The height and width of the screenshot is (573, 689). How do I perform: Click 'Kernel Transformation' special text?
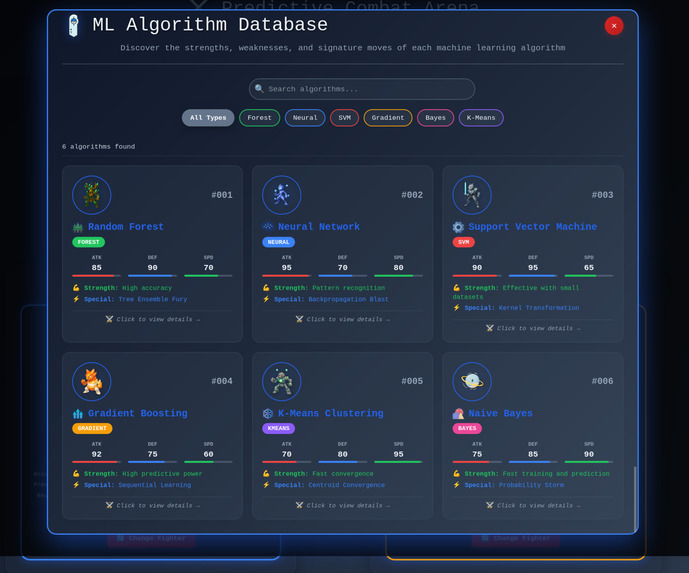pyautogui.click(x=539, y=308)
